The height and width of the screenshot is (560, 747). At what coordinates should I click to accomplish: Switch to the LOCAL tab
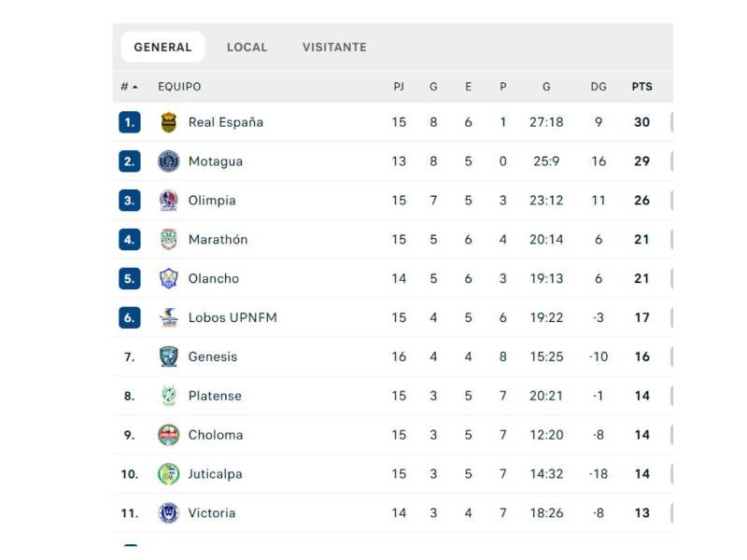coord(247,46)
